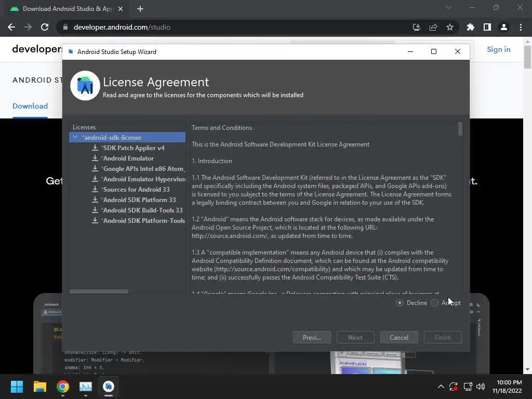
Task: Select Android SDK Platform-Tools item
Action: click(x=143, y=220)
